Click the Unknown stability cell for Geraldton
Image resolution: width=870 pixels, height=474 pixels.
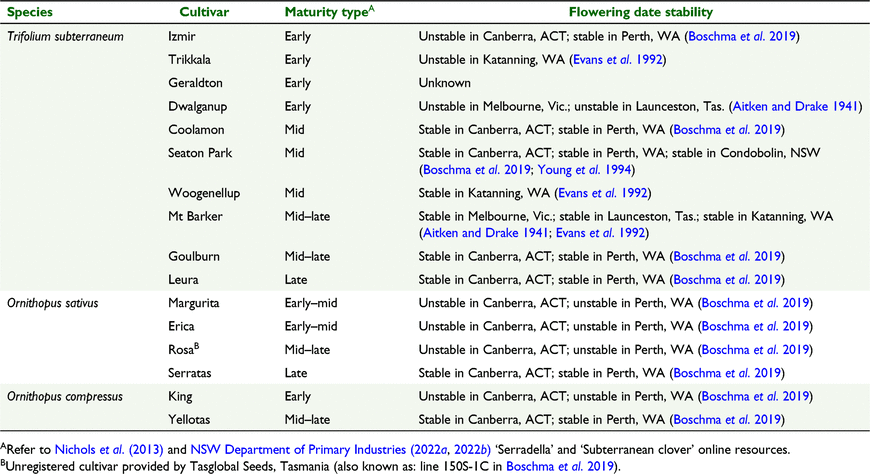click(x=444, y=83)
